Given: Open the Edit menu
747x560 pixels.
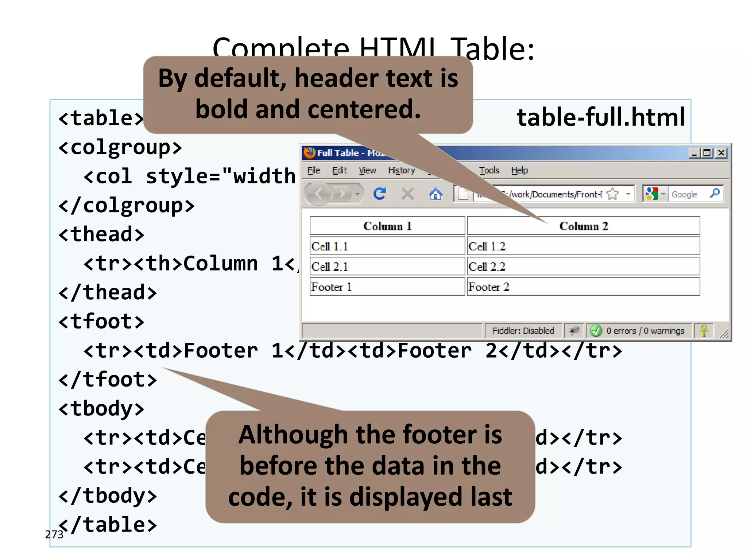Looking at the screenshot, I should [x=339, y=170].
